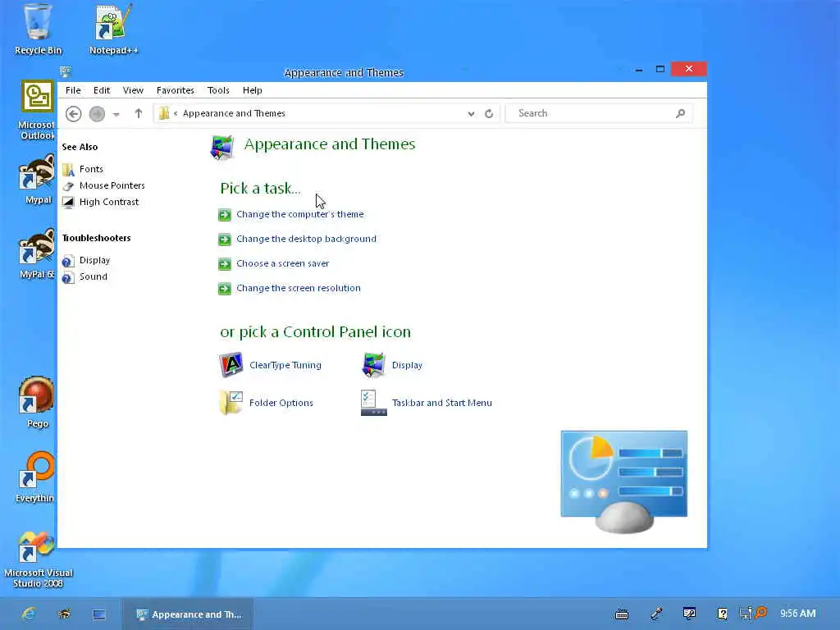Click the green arrow beside Change the screen resolution
840x630 pixels.
225,289
